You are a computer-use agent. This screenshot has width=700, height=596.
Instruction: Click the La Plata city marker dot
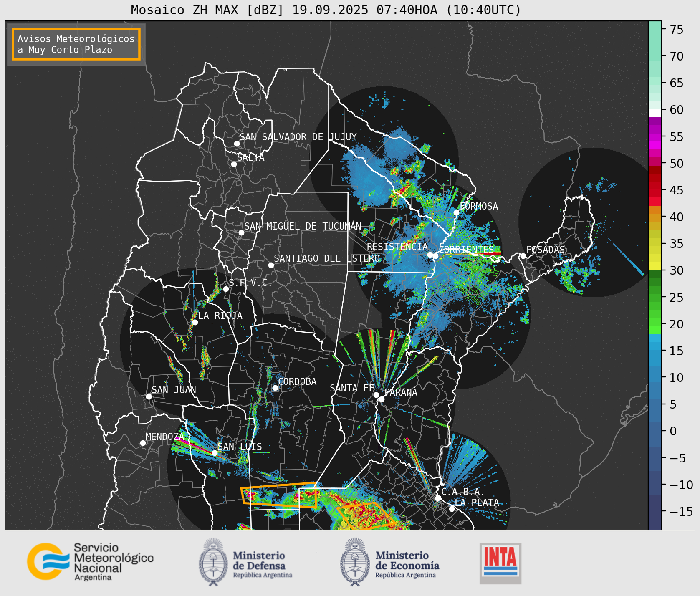click(452, 509)
